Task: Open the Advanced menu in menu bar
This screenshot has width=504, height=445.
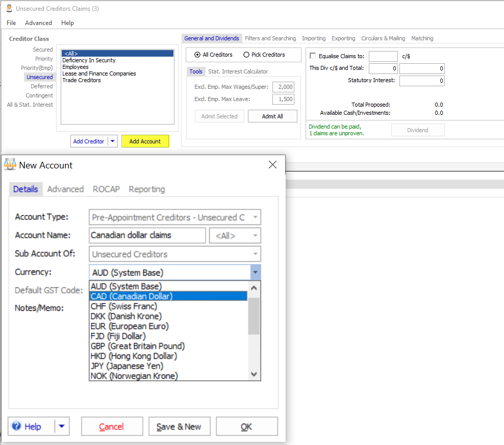Action: [x=38, y=23]
